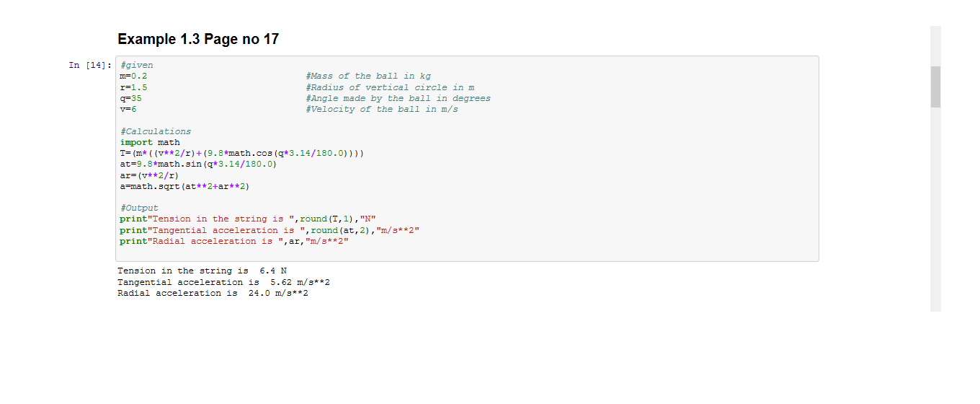Click the "#Mass of the ball in kg" comment

368,76
